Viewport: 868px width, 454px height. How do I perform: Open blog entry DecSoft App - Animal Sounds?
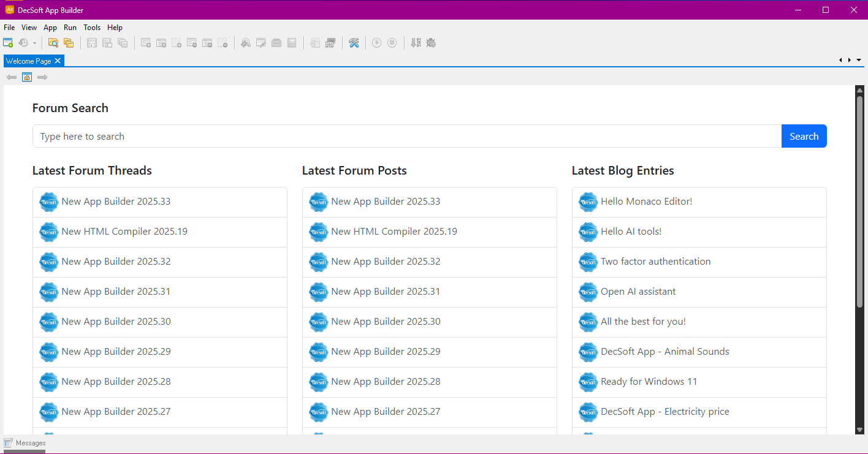click(x=699, y=352)
